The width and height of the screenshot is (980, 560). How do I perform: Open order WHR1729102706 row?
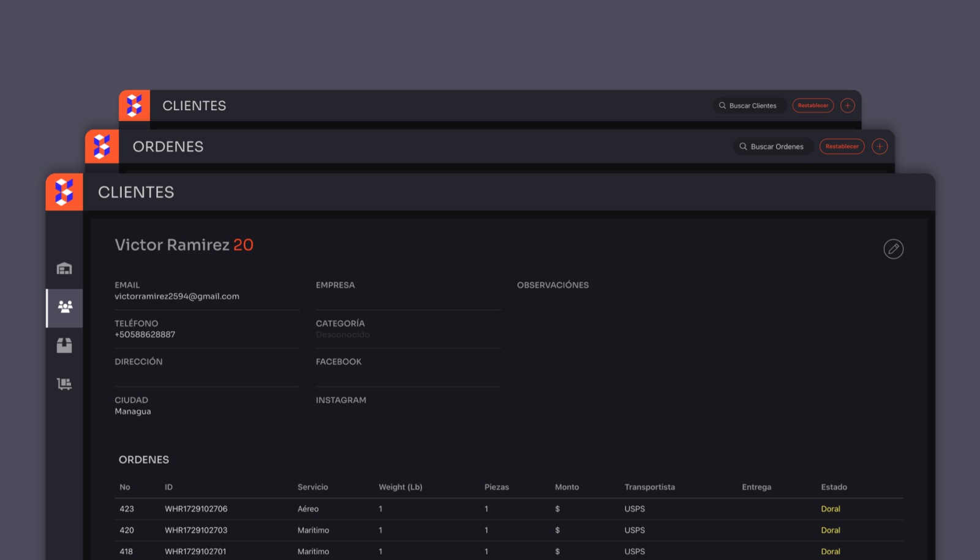(x=196, y=509)
